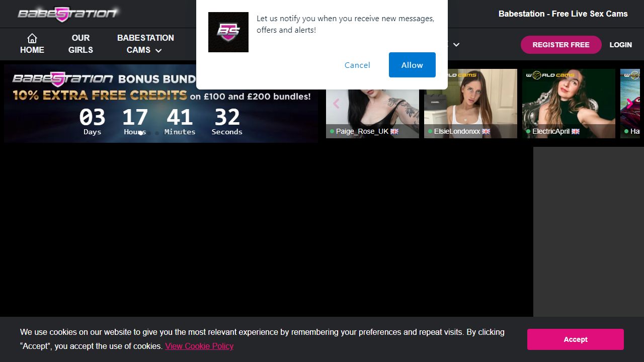Click the Babestation - Free Live Sex Cams title
The height and width of the screenshot is (362, 644).
pos(563,14)
